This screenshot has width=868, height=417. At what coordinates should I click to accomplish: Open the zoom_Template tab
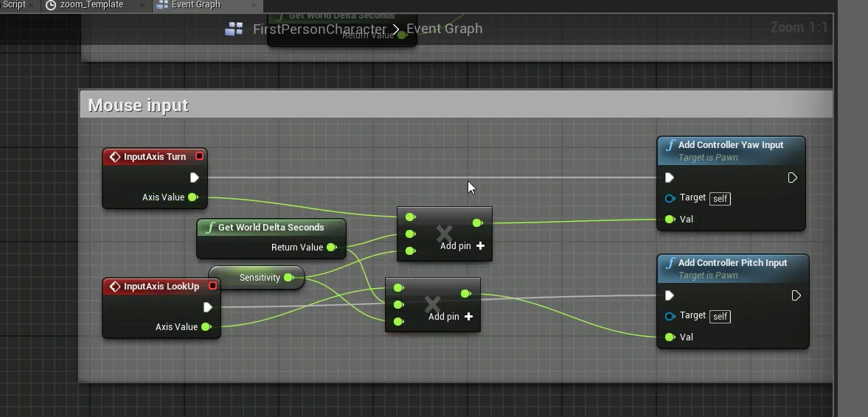point(86,5)
